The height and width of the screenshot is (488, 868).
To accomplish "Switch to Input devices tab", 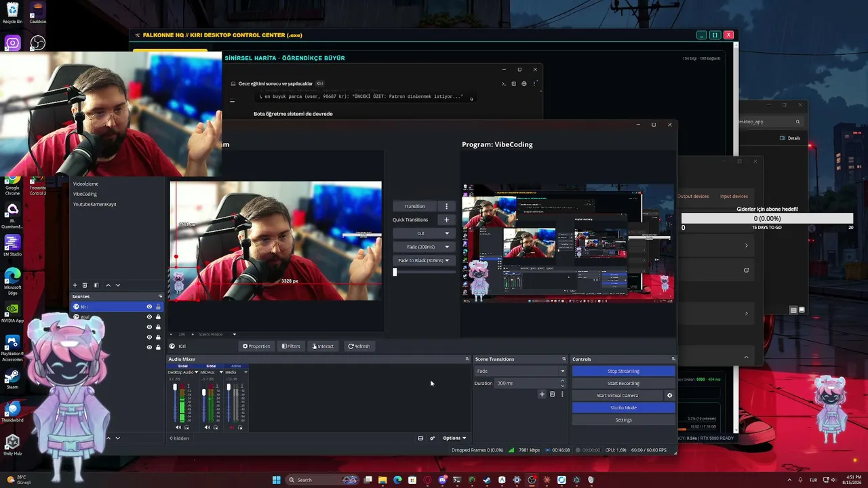I will (x=734, y=196).
